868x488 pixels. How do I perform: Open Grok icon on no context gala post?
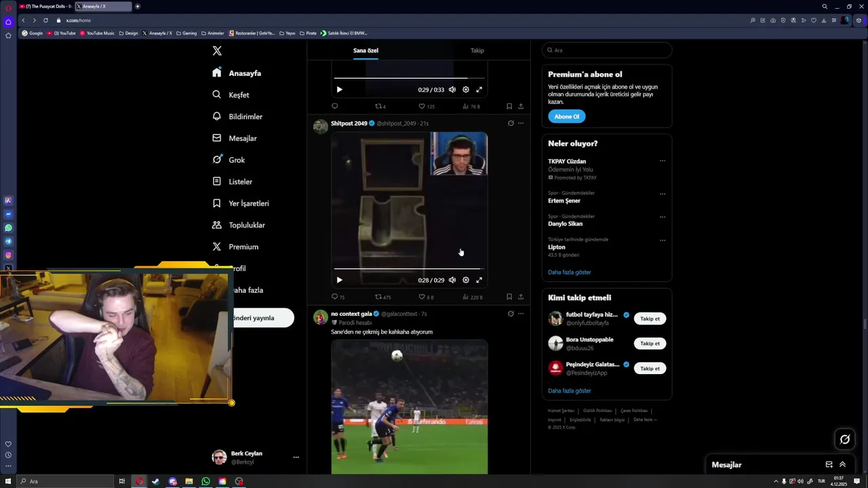click(x=511, y=314)
